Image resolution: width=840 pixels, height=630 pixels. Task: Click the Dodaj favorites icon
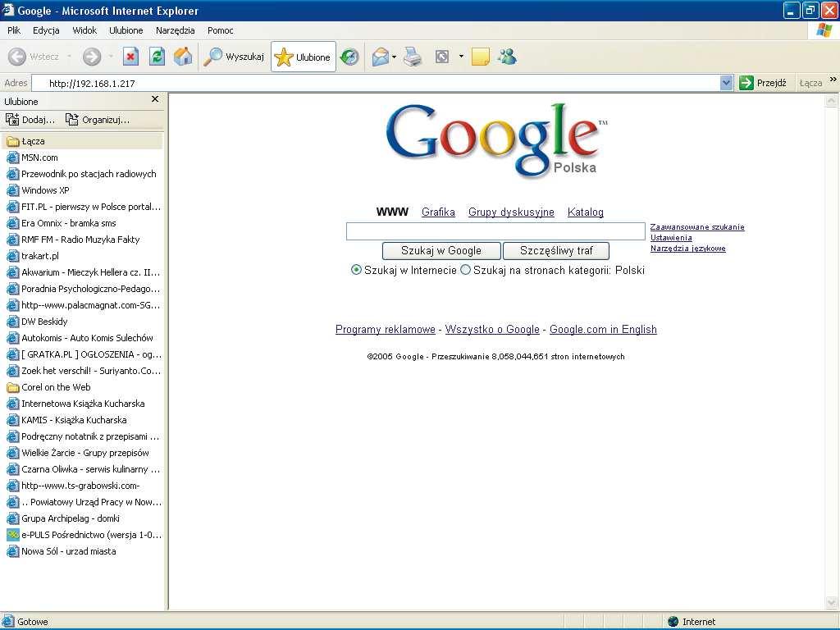click(x=12, y=120)
